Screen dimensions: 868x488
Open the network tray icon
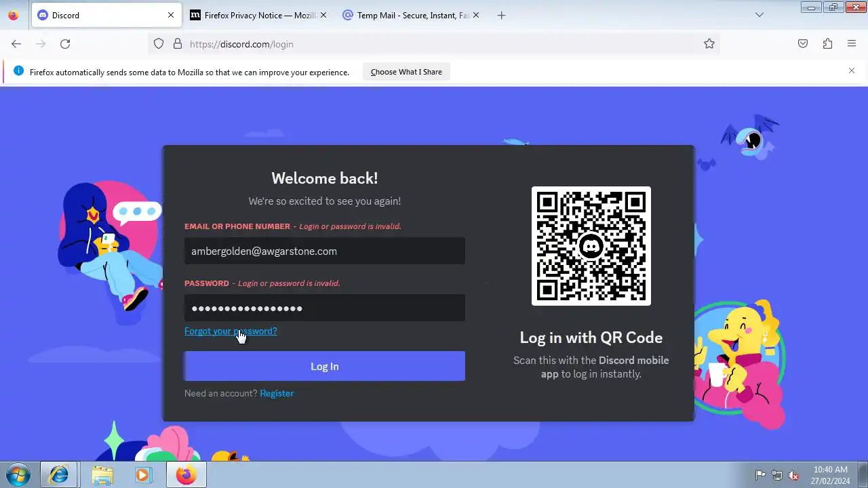pos(777,475)
